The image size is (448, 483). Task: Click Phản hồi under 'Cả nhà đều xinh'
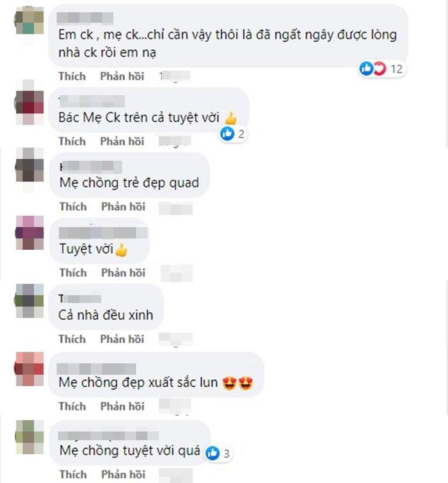(122, 339)
